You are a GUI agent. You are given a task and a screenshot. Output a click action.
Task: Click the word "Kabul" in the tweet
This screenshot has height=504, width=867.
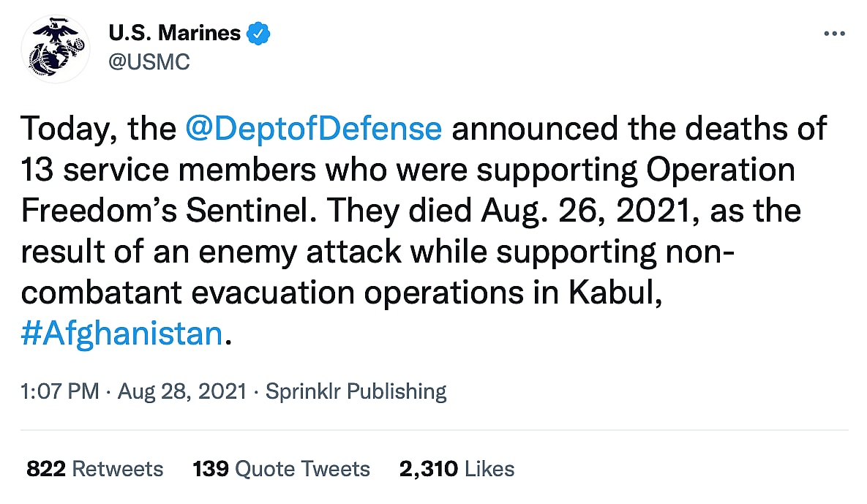pyautogui.click(x=615, y=293)
